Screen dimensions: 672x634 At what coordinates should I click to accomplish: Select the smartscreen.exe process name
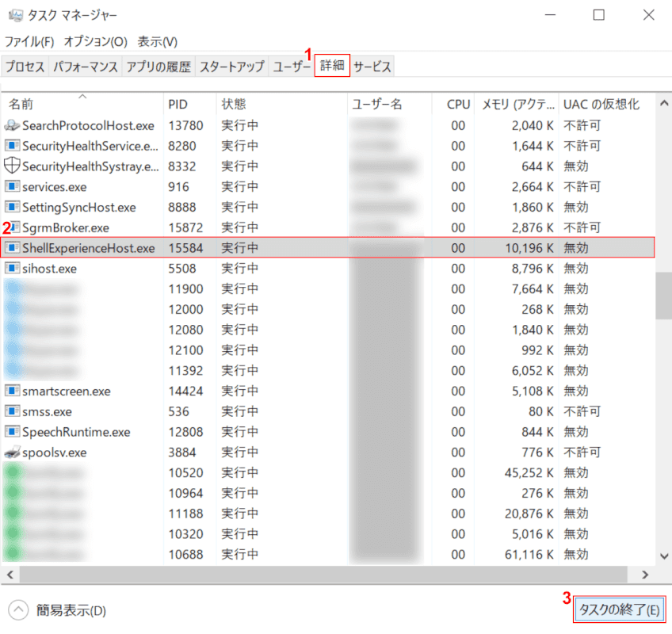(x=67, y=391)
